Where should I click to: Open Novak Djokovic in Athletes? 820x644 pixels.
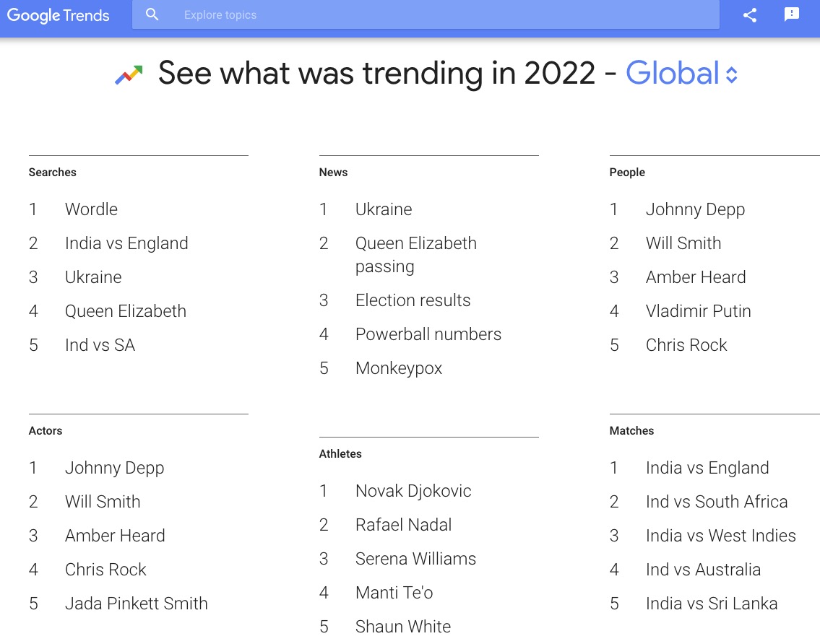[x=413, y=491]
